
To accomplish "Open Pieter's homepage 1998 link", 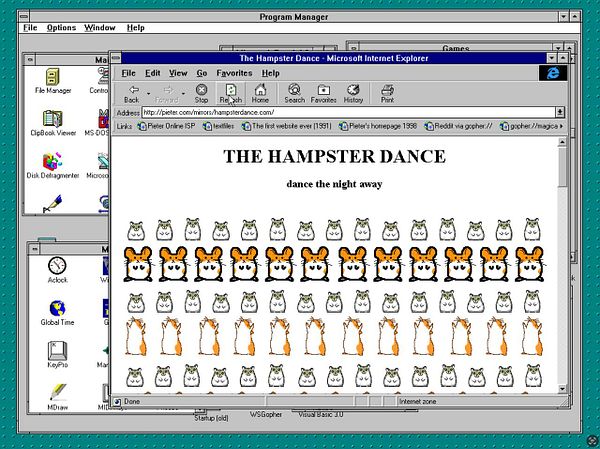I will 378,126.
